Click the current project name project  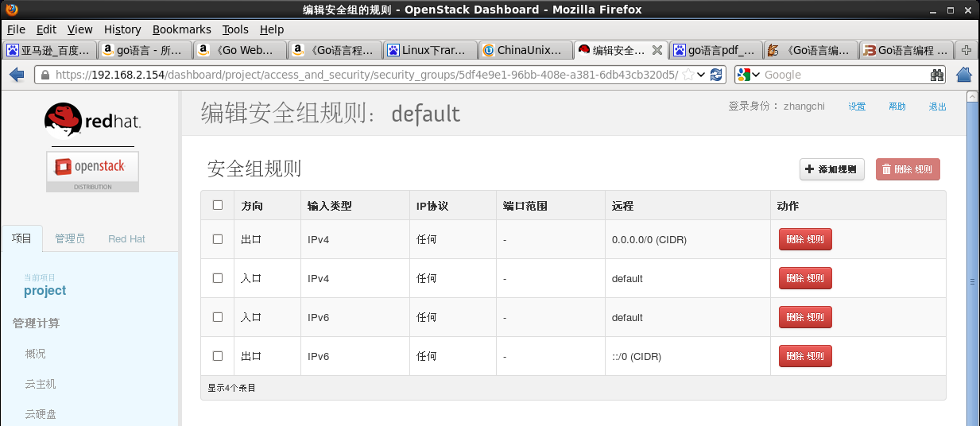45,291
